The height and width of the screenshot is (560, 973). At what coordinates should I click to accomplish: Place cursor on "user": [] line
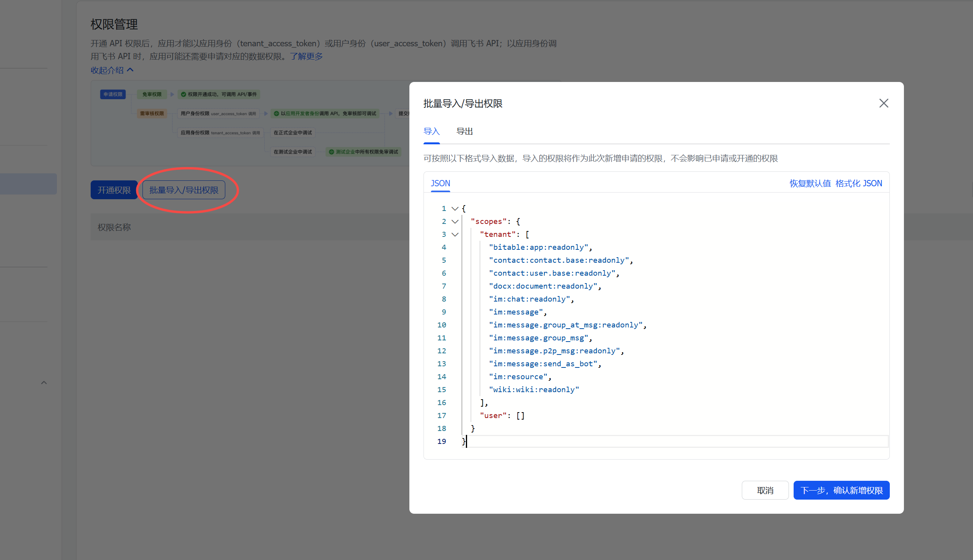[x=502, y=416]
